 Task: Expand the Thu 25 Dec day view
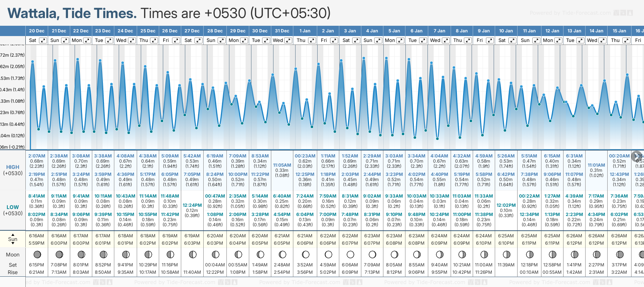[154, 40]
